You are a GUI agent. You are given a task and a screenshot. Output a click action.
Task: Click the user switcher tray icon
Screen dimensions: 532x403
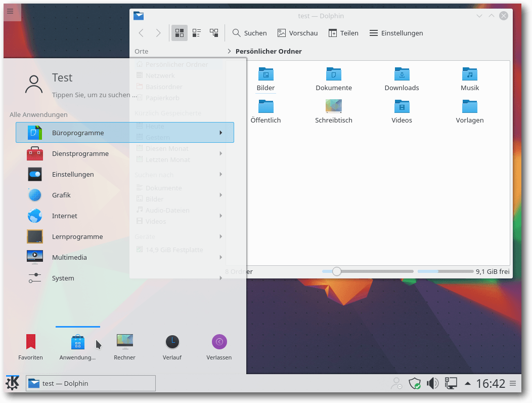coord(396,384)
